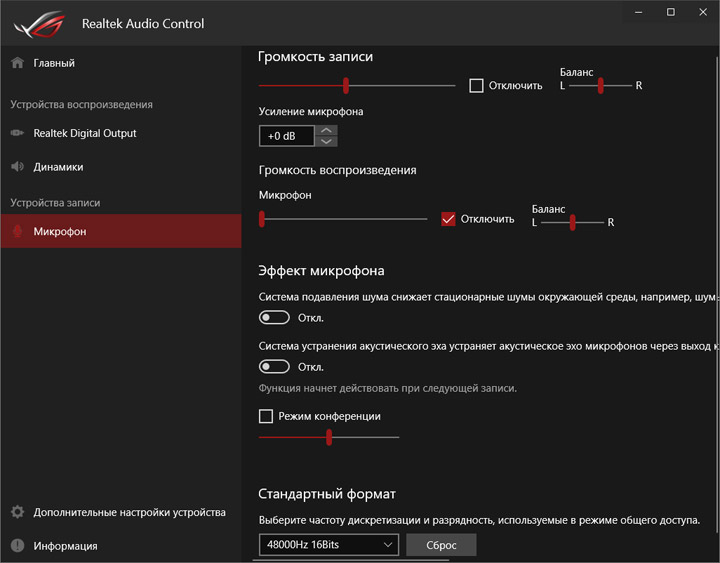Click the Realtek Digital Output device icon
Viewport: 720px width, 563px height.
(17, 133)
